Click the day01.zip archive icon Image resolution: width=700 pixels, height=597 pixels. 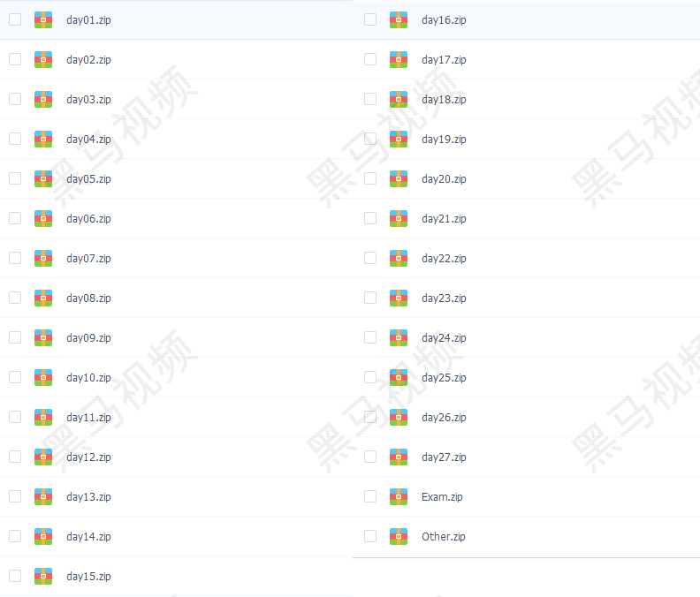[43, 19]
